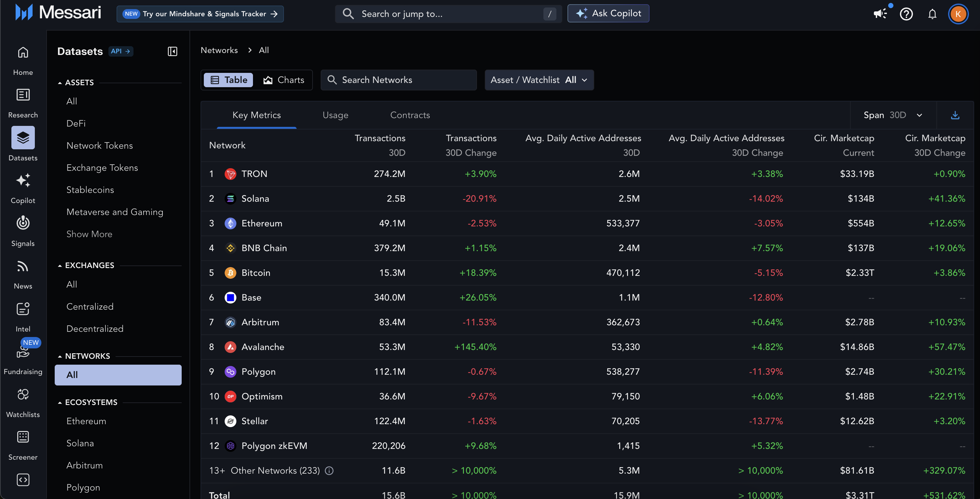Viewport: 980px width, 499px height.
Task: Collapse the Datasets panel with the sidebar toggle icon
Action: click(x=172, y=51)
